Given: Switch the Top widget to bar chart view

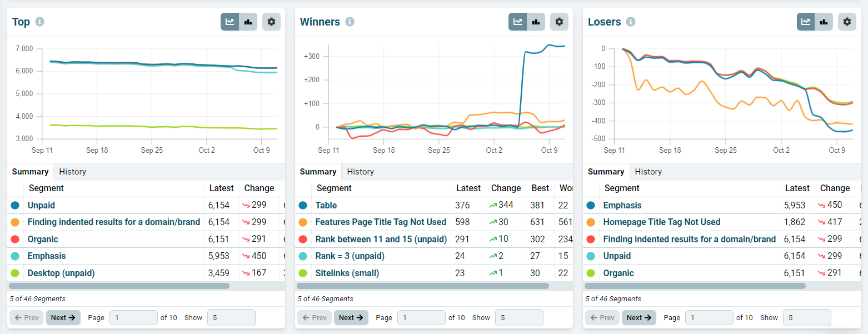Looking at the screenshot, I should click(x=248, y=22).
